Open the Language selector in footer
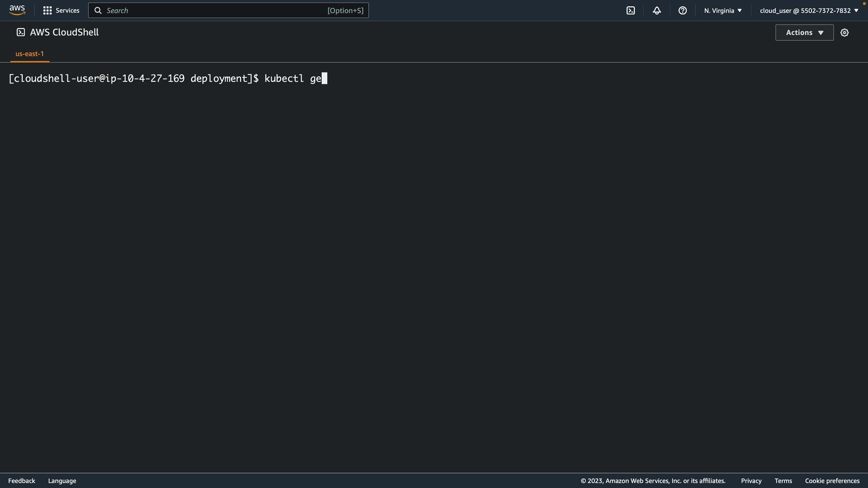 [62, 481]
